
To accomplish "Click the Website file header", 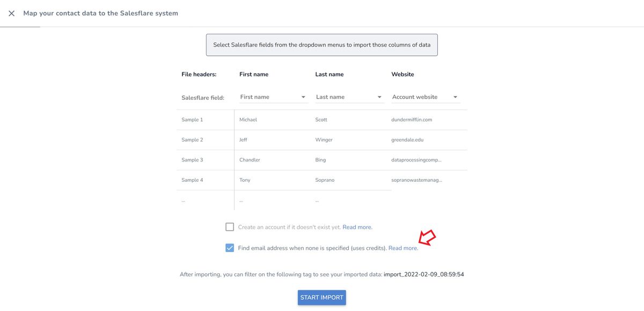I will coord(402,75).
